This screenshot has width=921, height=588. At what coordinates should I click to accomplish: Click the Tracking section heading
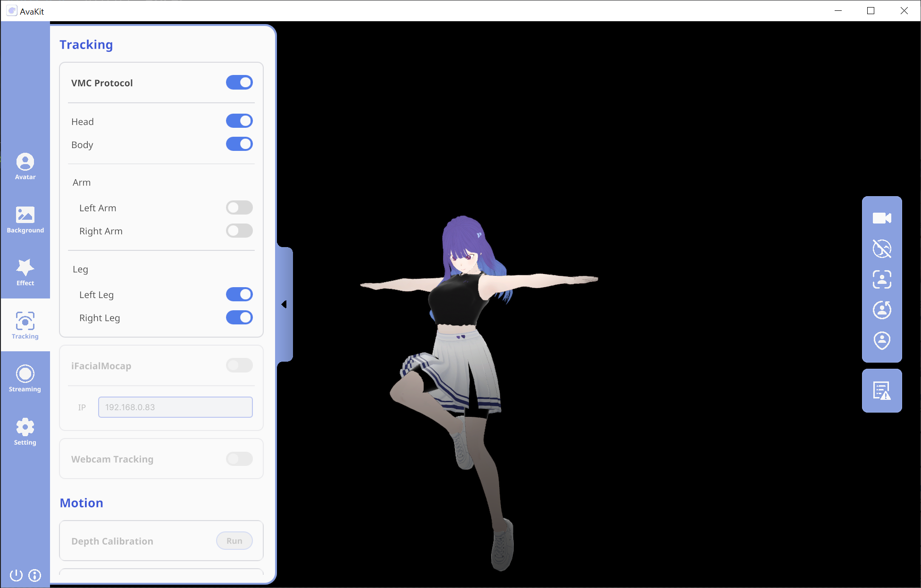click(x=86, y=45)
